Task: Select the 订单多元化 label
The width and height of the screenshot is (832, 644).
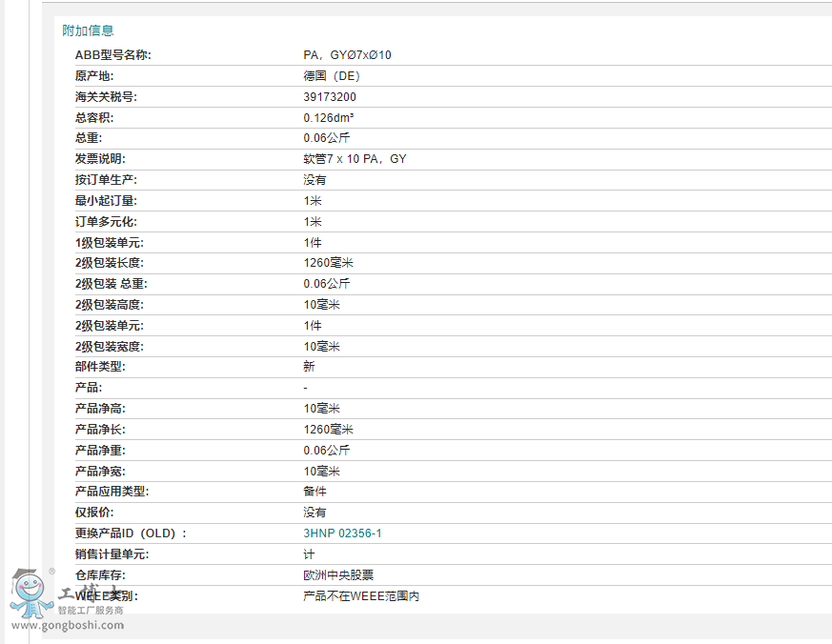Action: (x=106, y=222)
